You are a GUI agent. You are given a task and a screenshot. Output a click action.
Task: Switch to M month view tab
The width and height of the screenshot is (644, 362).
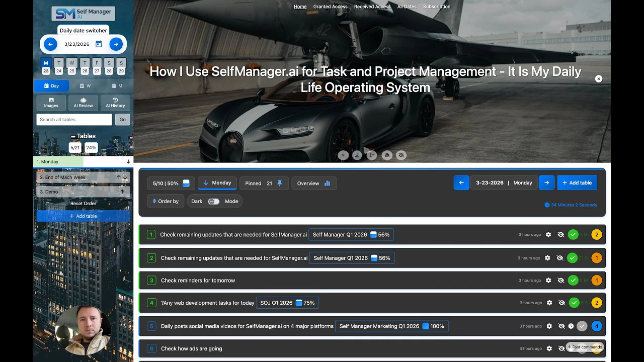pos(117,86)
